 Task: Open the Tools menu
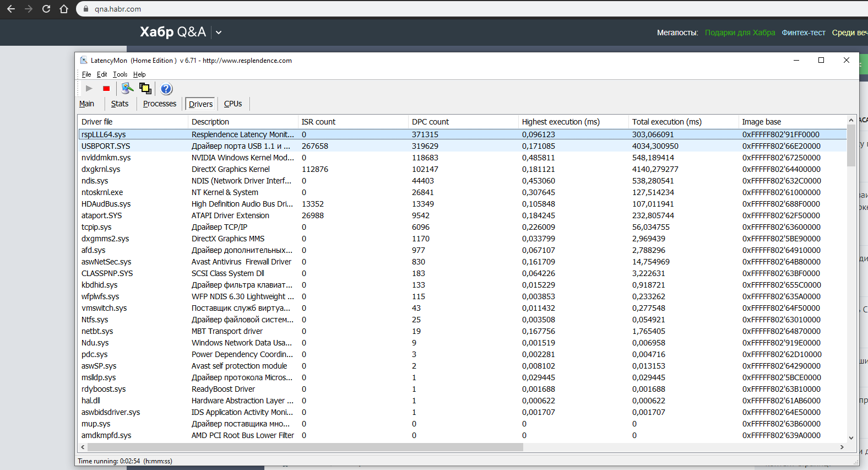point(120,74)
